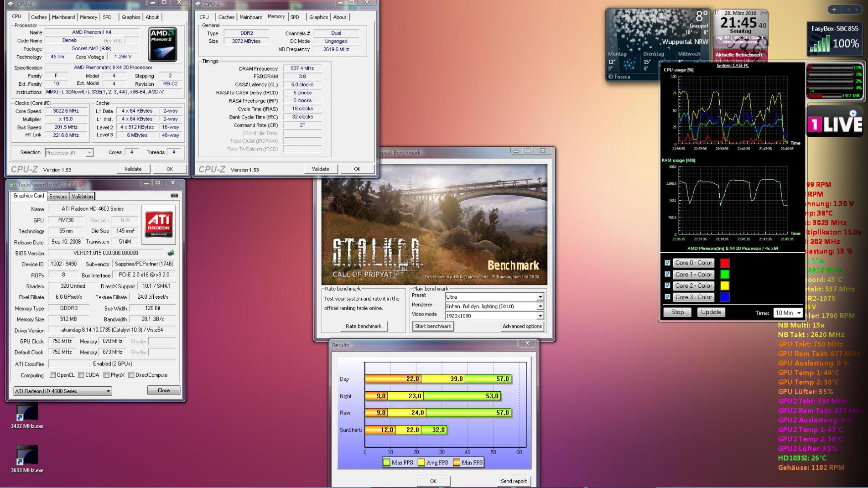Start playback in the 1LIVE radio gadget
Viewport: 868px width, 488px height.
coord(853,113)
